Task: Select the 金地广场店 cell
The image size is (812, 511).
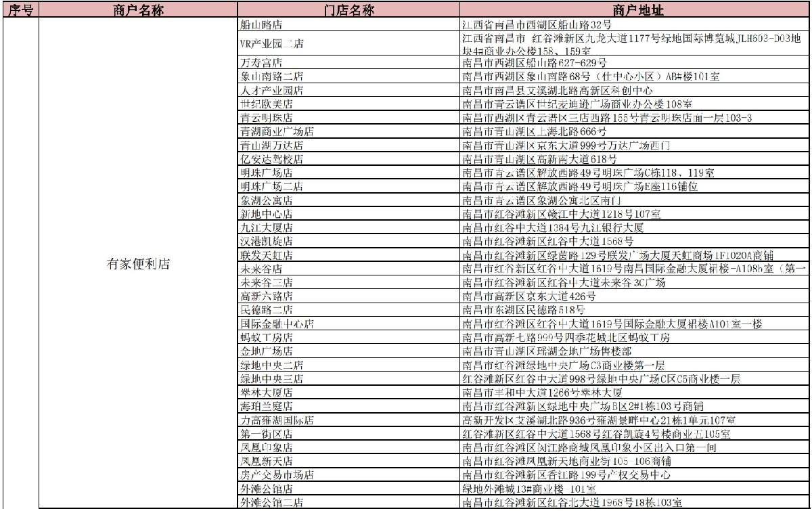Action: 348,351
